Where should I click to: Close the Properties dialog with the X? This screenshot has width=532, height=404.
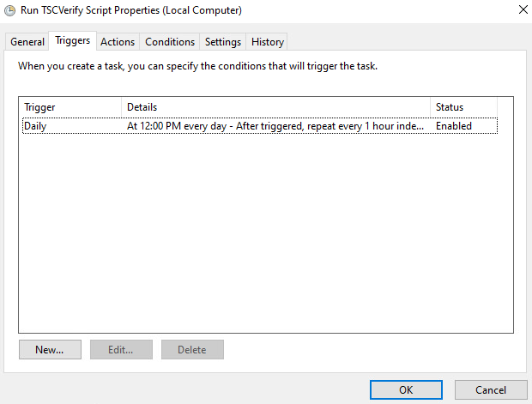point(523,9)
